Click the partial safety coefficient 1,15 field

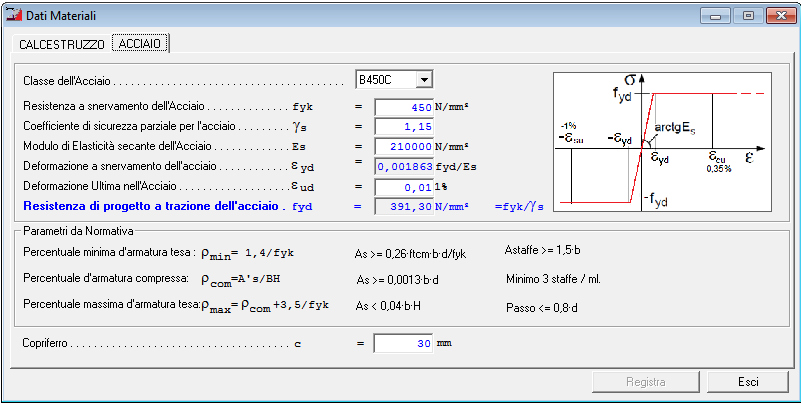pyautogui.click(x=404, y=127)
